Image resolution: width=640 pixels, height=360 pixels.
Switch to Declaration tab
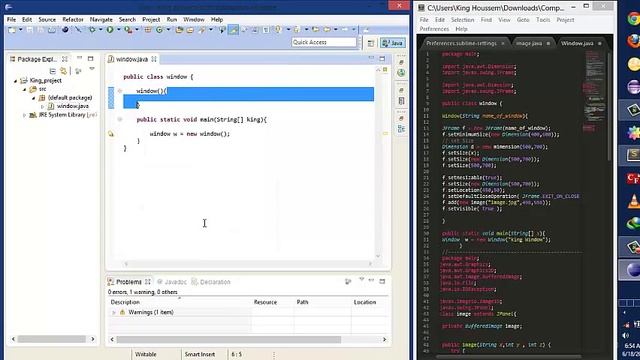[211, 282]
